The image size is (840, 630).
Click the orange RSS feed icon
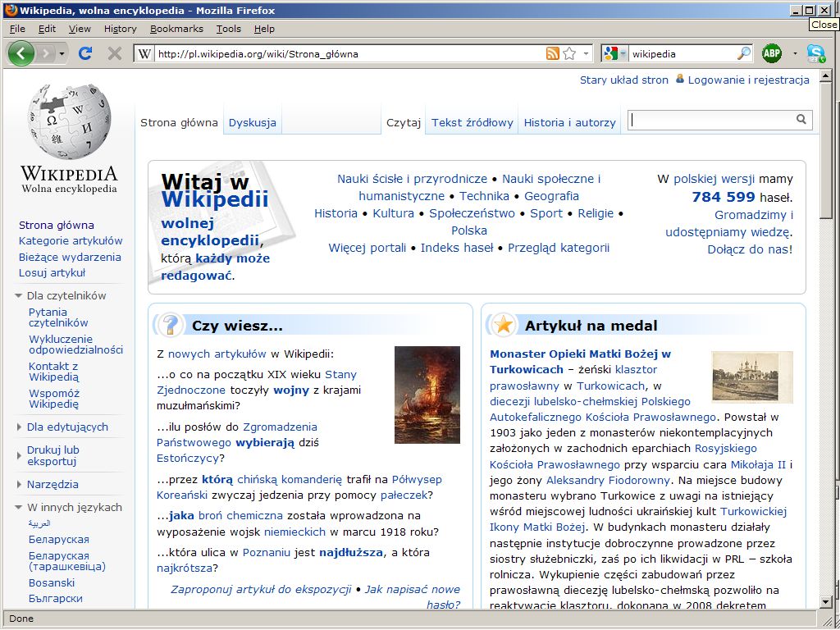(552, 53)
